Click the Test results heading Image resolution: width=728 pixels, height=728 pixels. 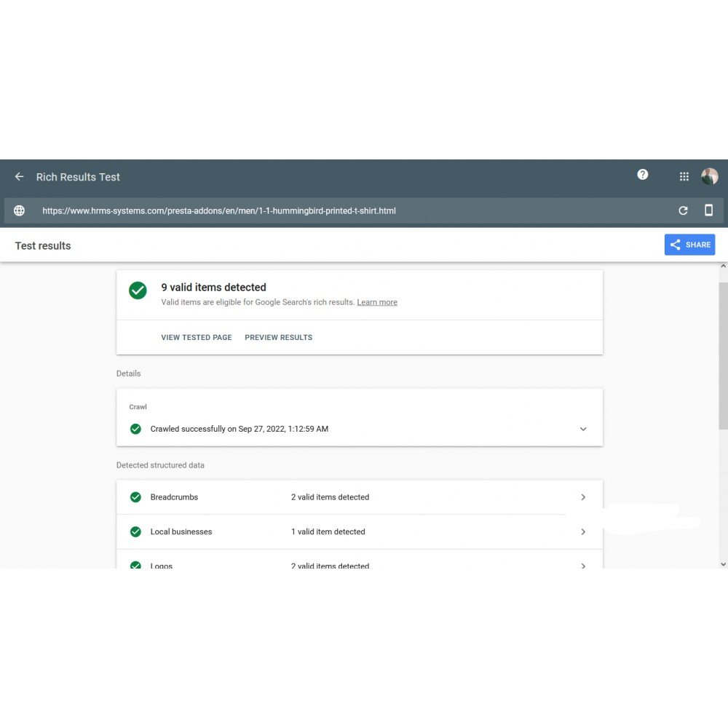(x=43, y=245)
